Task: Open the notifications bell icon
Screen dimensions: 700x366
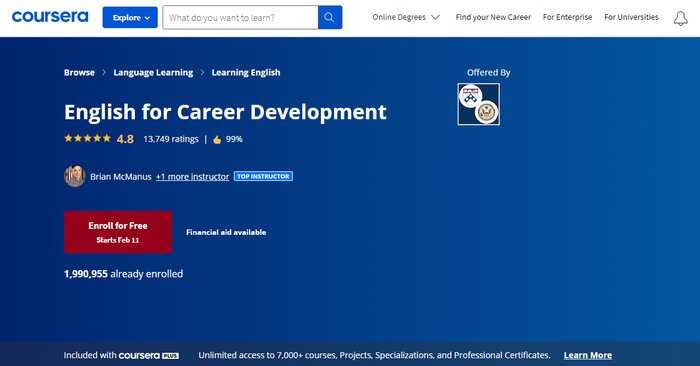Action: coord(680,18)
